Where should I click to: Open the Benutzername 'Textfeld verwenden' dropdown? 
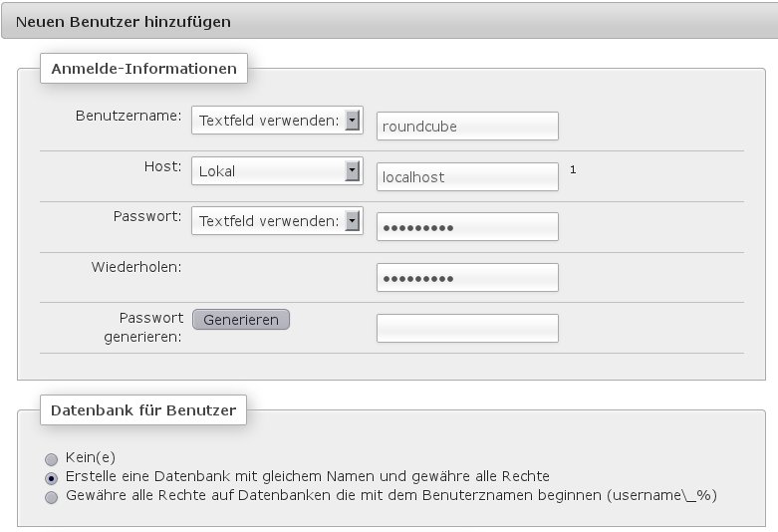tap(276, 121)
